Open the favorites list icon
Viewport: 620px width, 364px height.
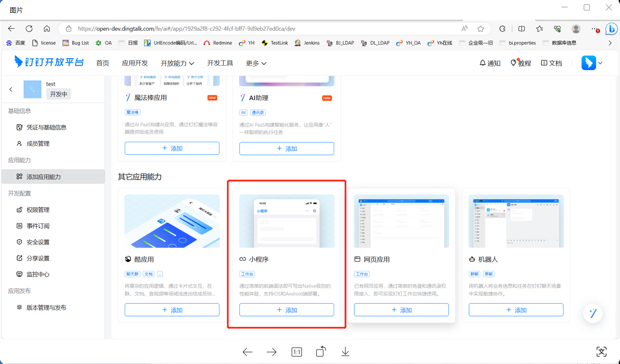pos(540,29)
